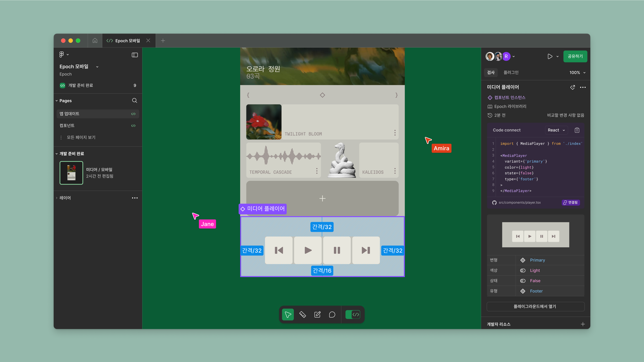
Task: Select the Annotate pencil tool
Action: pos(317,315)
